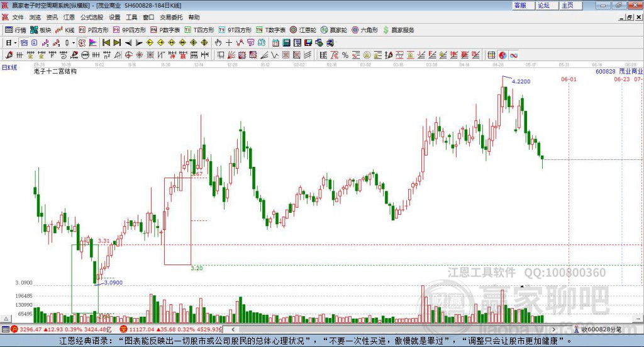The image size is (644, 347).
Task: Select the hand pan tool
Action: click(218, 43)
